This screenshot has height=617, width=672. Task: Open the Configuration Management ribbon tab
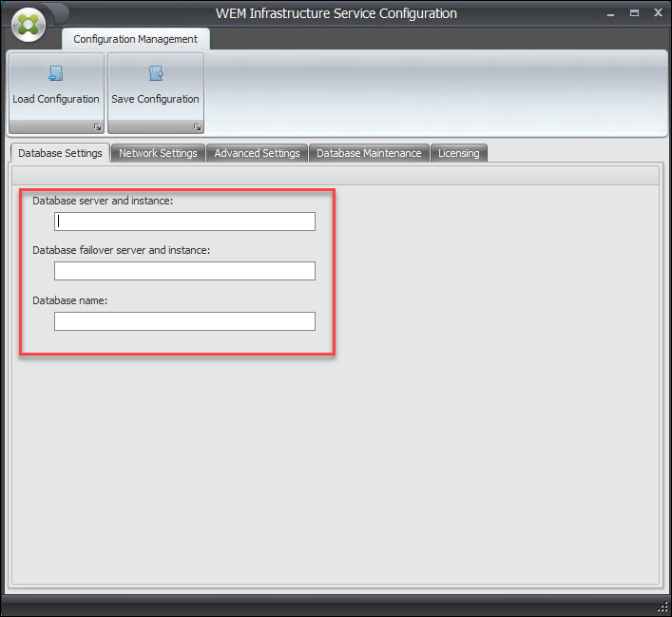[135, 39]
